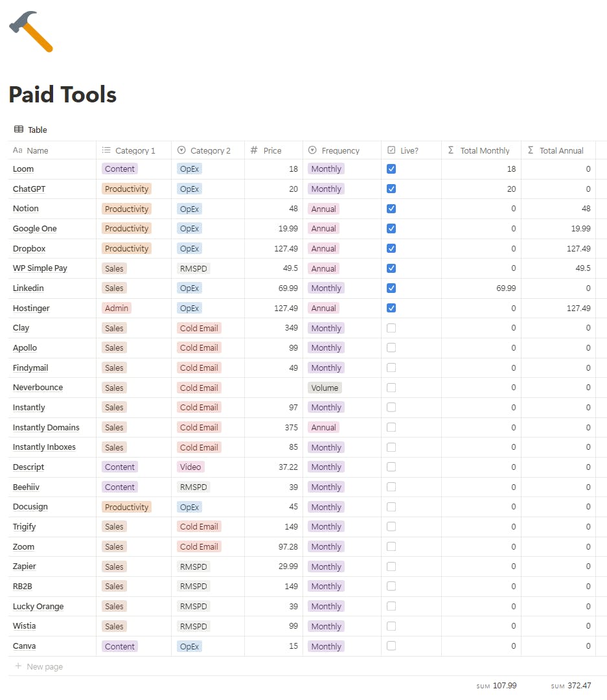The height and width of the screenshot is (700, 607).
Task: Check the Live? box for Apollo
Action: pos(391,348)
